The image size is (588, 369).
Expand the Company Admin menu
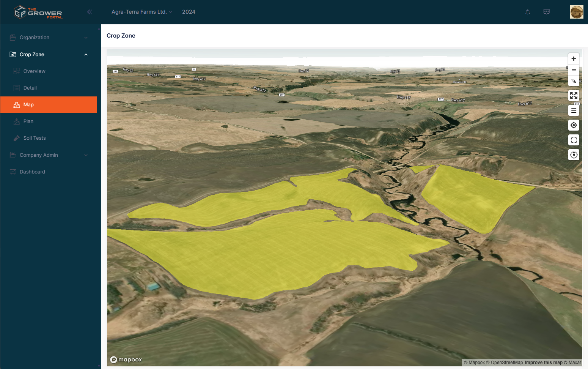[x=49, y=155]
